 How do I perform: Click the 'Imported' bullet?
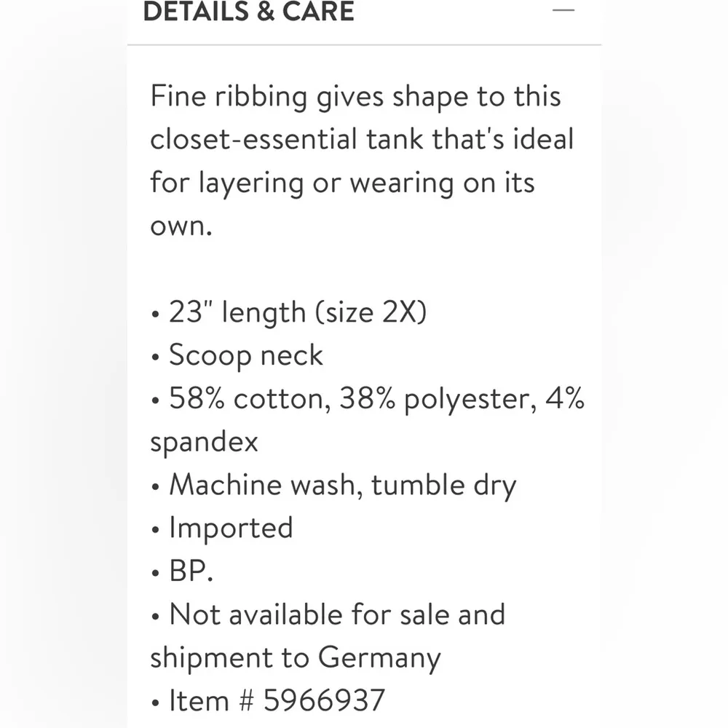pos(230,528)
